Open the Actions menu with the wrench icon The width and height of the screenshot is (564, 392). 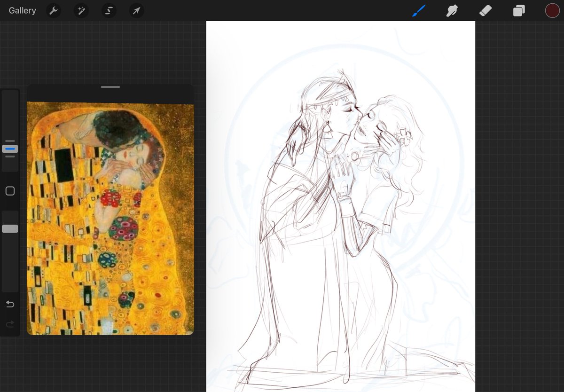(53, 10)
